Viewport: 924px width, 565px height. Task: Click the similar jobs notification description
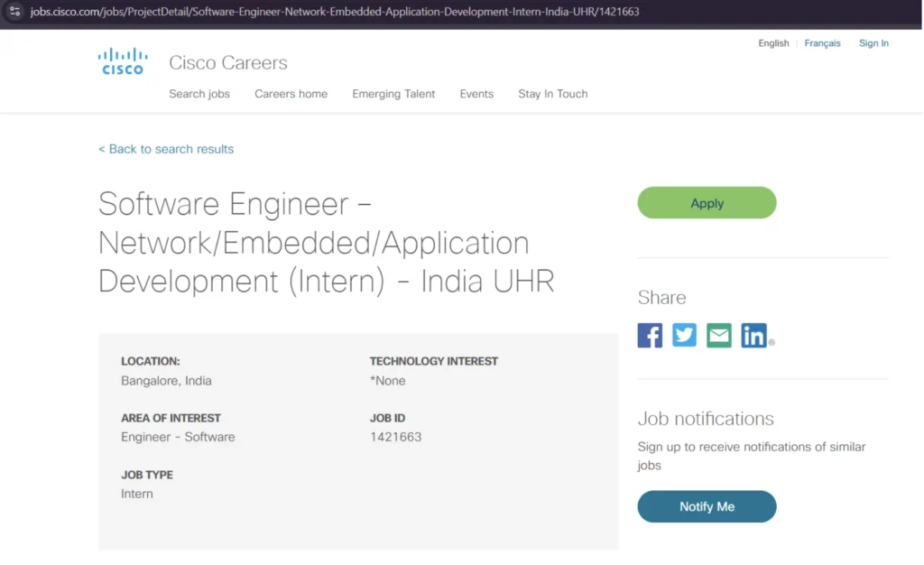click(752, 456)
